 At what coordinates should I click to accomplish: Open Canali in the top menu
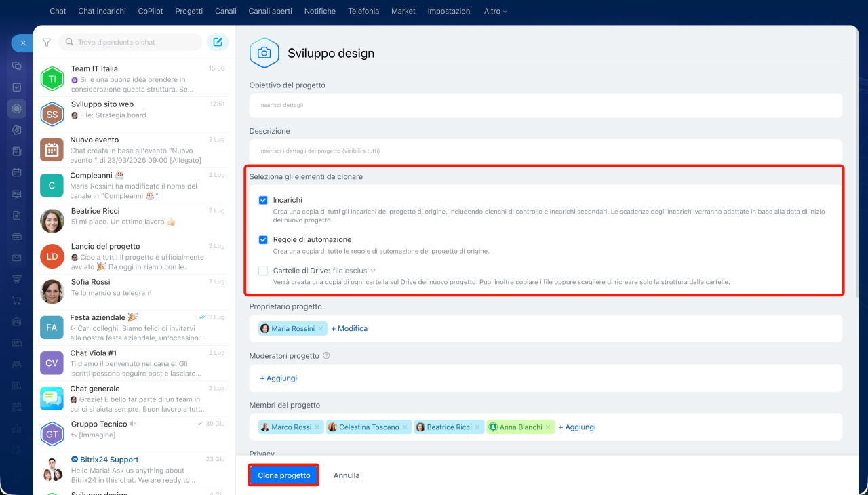(x=226, y=11)
